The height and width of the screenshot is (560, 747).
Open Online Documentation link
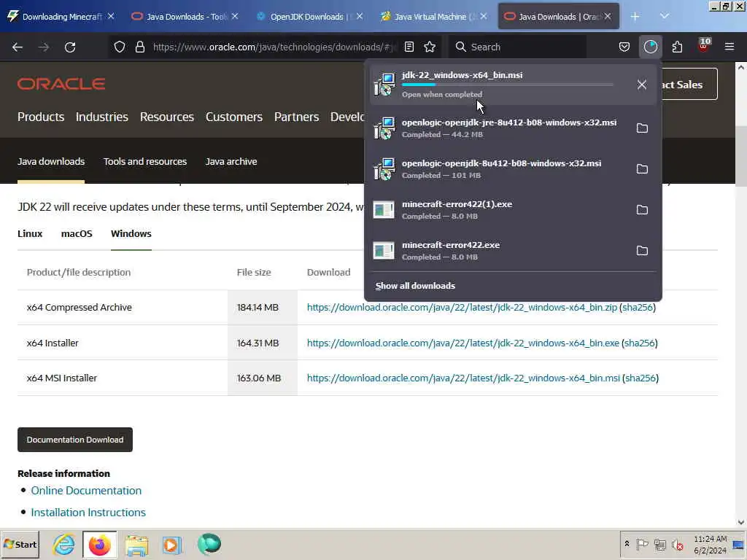click(86, 491)
